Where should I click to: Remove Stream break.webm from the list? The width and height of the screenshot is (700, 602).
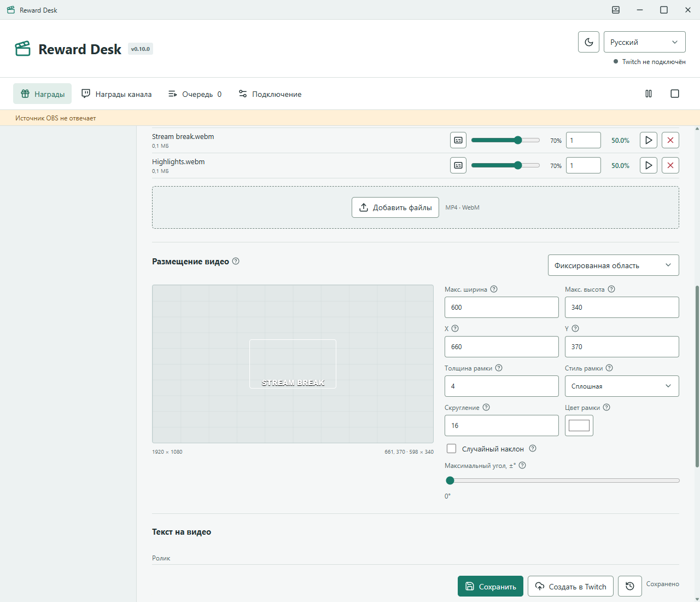(x=670, y=140)
